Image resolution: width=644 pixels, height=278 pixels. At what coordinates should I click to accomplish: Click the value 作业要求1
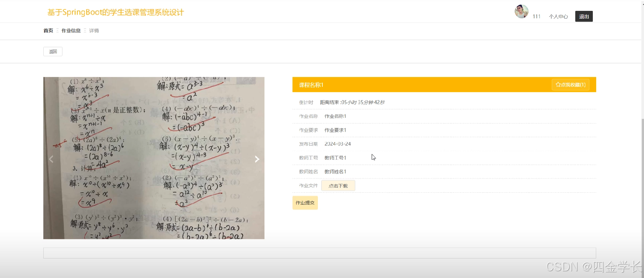(x=335, y=130)
